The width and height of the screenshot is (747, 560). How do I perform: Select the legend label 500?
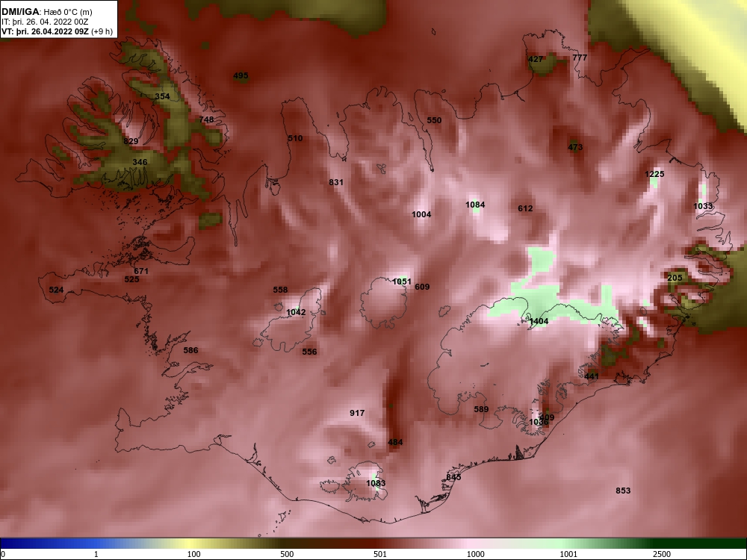[287, 554]
